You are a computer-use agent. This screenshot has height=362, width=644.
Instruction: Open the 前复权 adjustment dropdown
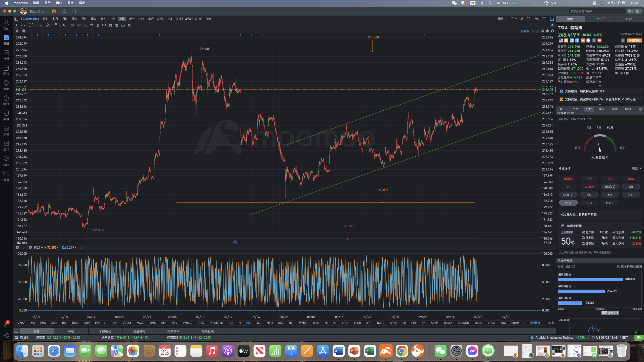(x=527, y=31)
